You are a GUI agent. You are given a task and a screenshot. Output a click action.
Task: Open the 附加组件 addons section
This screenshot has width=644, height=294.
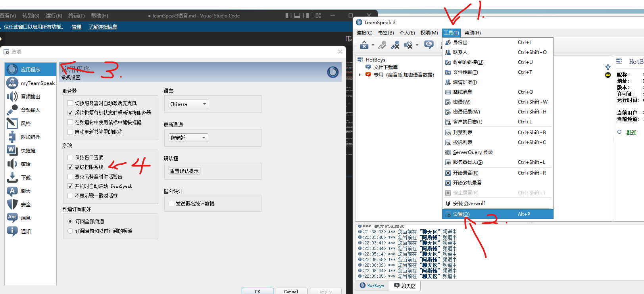(30, 137)
